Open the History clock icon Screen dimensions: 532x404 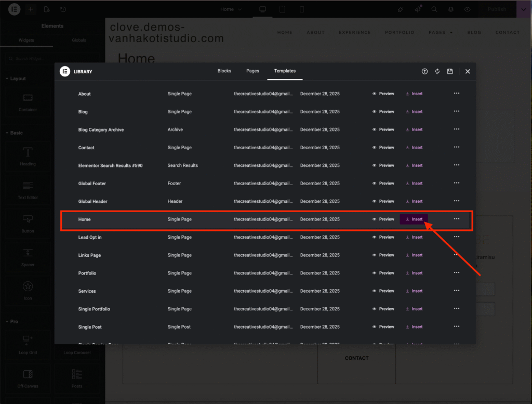(x=63, y=9)
